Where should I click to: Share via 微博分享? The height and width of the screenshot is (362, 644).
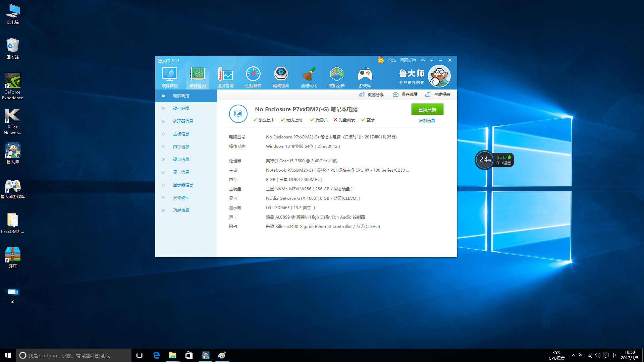point(371,95)
